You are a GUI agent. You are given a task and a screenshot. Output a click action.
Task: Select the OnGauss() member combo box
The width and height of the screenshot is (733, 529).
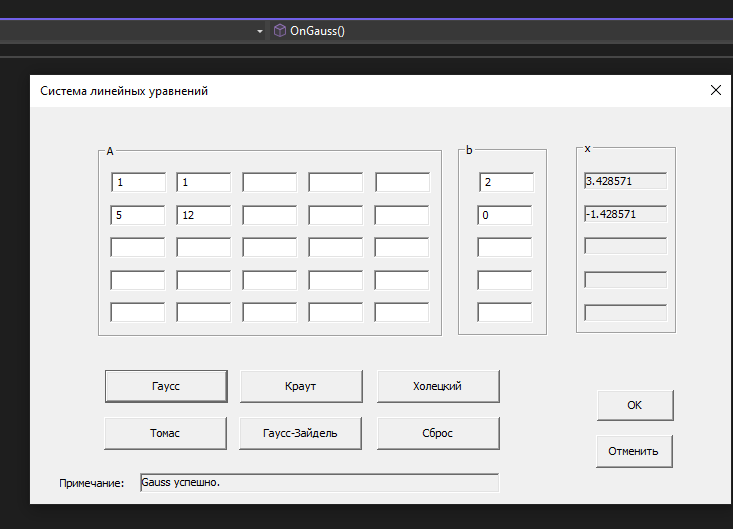pyautogui.click(x=501, y=31)
